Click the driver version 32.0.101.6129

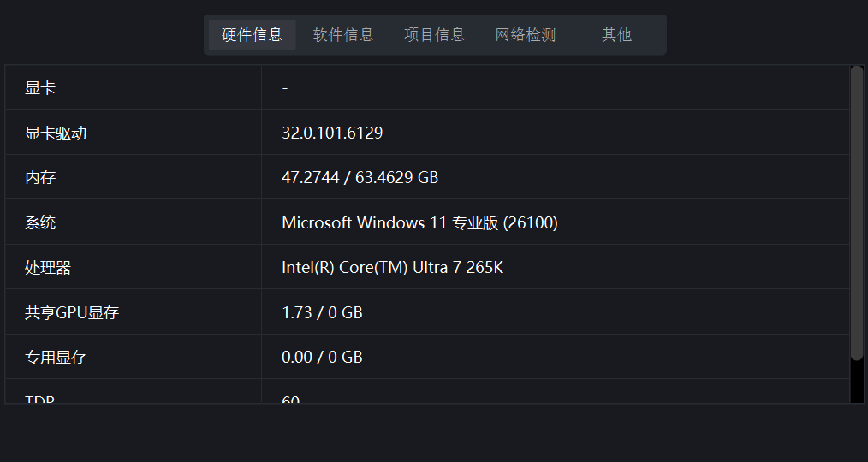(x=332, y=133)
